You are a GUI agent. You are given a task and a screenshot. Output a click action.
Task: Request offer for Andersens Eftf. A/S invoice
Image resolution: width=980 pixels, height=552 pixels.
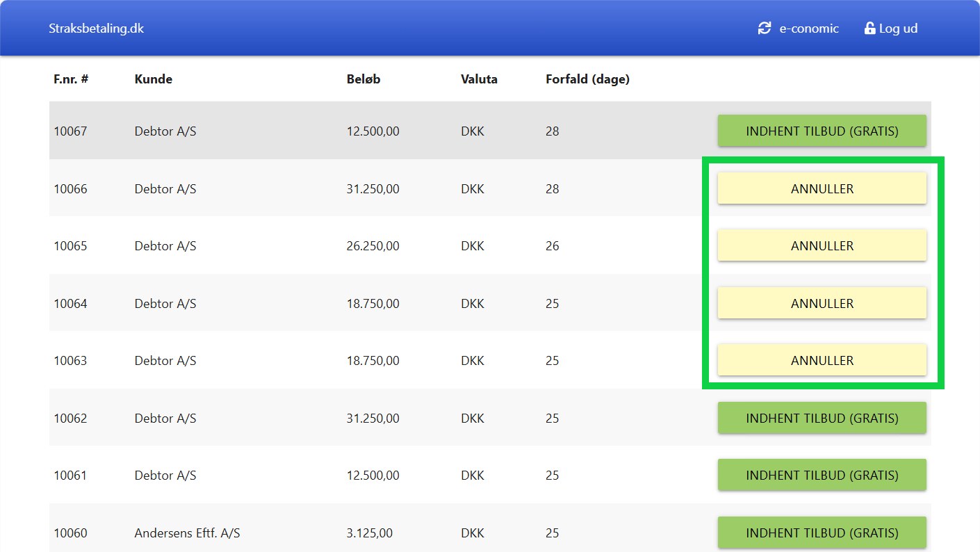[822, 533]
